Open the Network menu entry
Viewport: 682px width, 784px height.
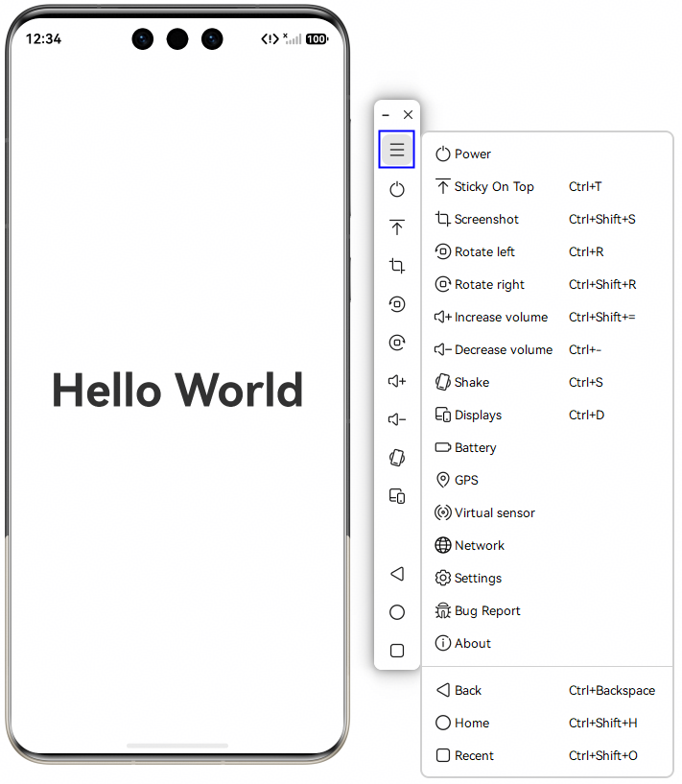pyautogui.click(x=479, y=546)
